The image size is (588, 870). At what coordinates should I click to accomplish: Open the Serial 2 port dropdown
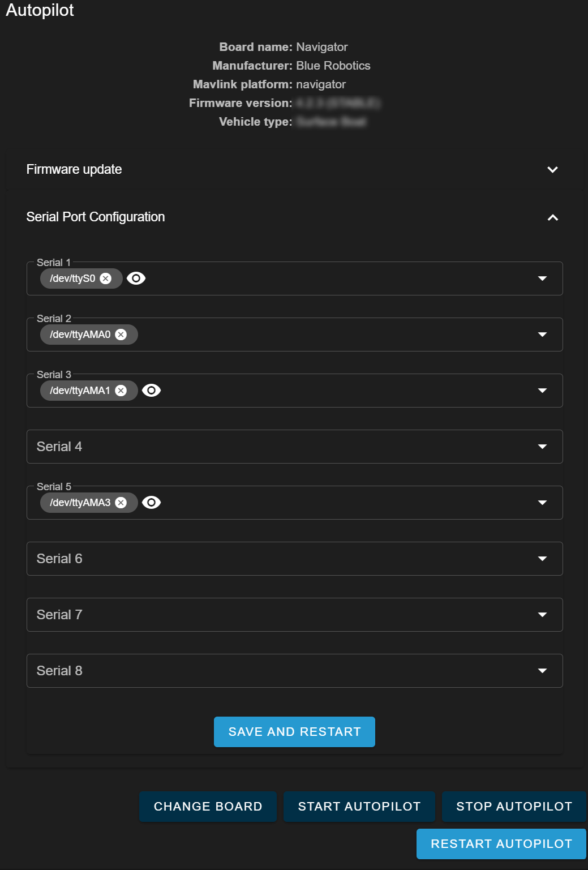(542, 335)
